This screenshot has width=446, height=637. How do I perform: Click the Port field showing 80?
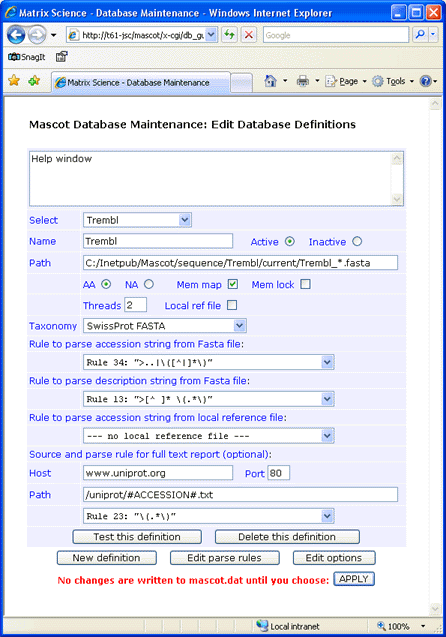(279, 473)
